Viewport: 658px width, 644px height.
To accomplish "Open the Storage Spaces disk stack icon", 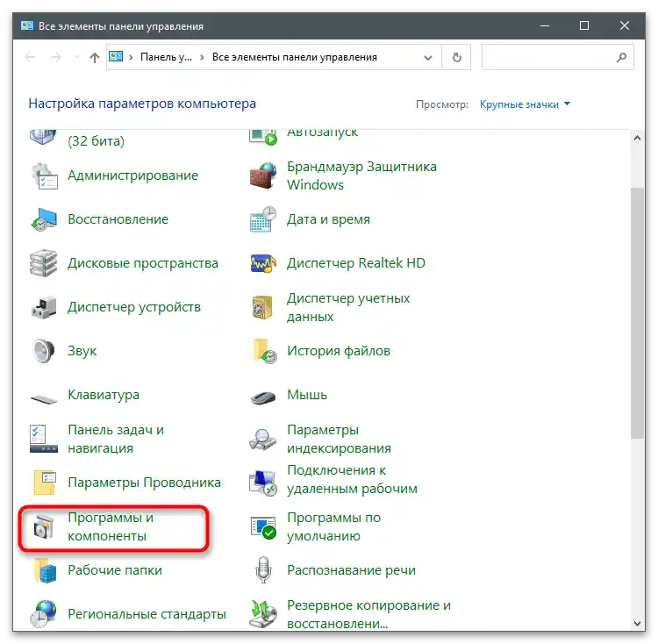I will [x=44, y=263].
